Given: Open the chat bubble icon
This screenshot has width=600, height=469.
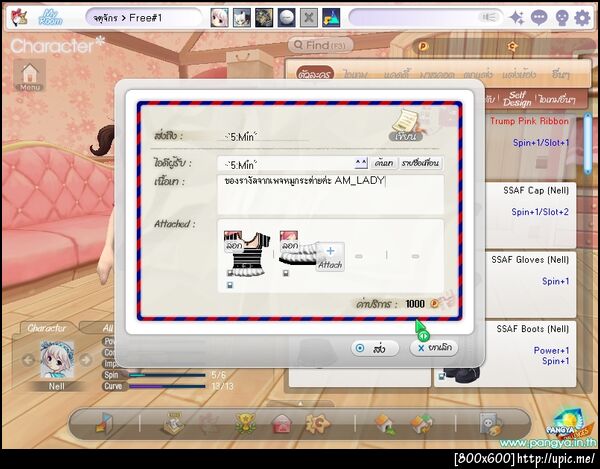Looking at the screenshot, I should tap(539, 18).
